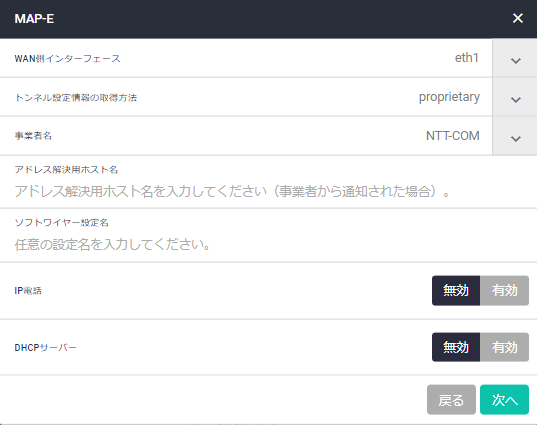Click the IP電話 label
This screenshot has height=425, width=537.
click(x=28, y=291)
